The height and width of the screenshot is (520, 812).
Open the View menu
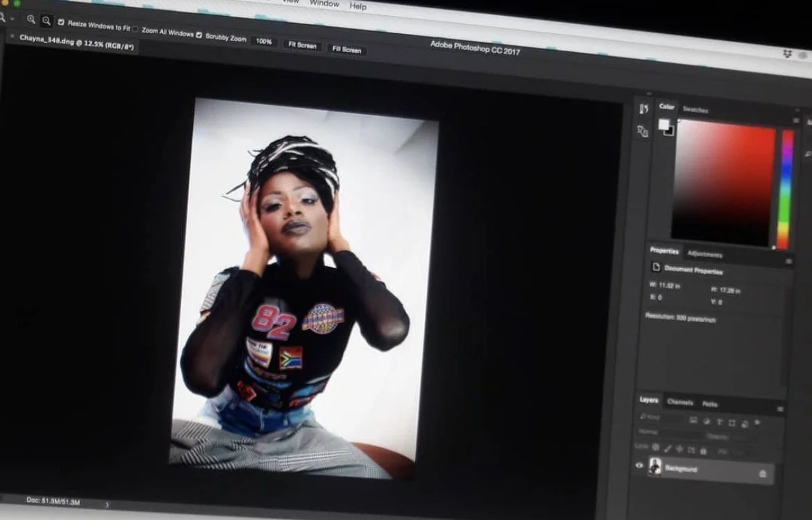[x=291, y=1]
